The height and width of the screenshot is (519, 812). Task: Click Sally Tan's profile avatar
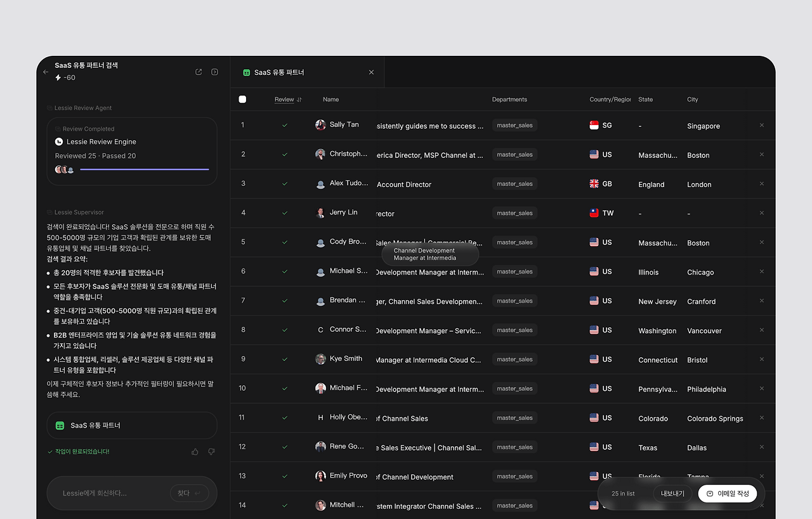[x=320, y=125]
